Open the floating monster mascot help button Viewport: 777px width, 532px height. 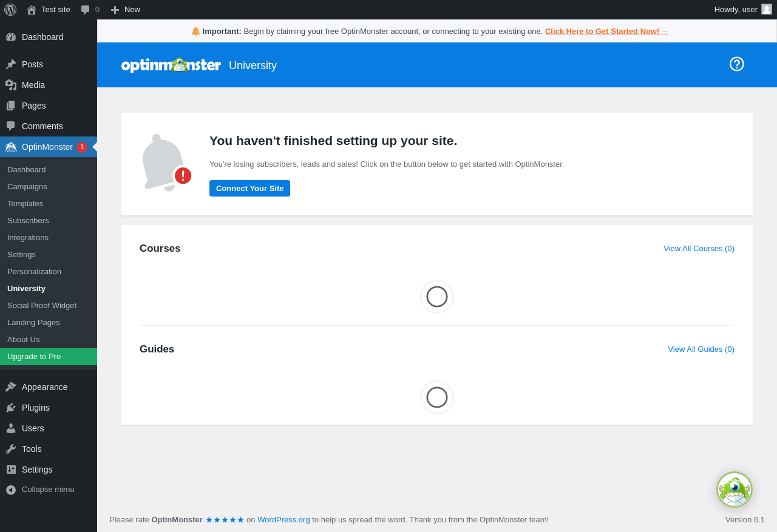point(735,490)
